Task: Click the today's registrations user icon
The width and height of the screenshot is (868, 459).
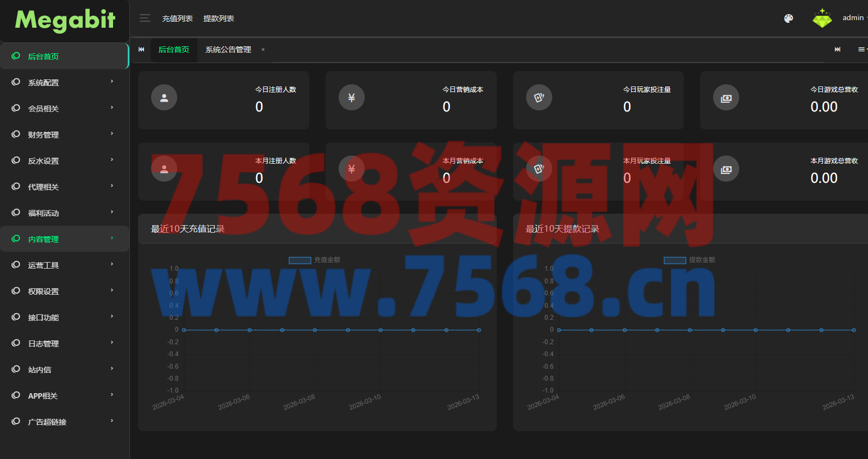Action: (x=164, y=98)
